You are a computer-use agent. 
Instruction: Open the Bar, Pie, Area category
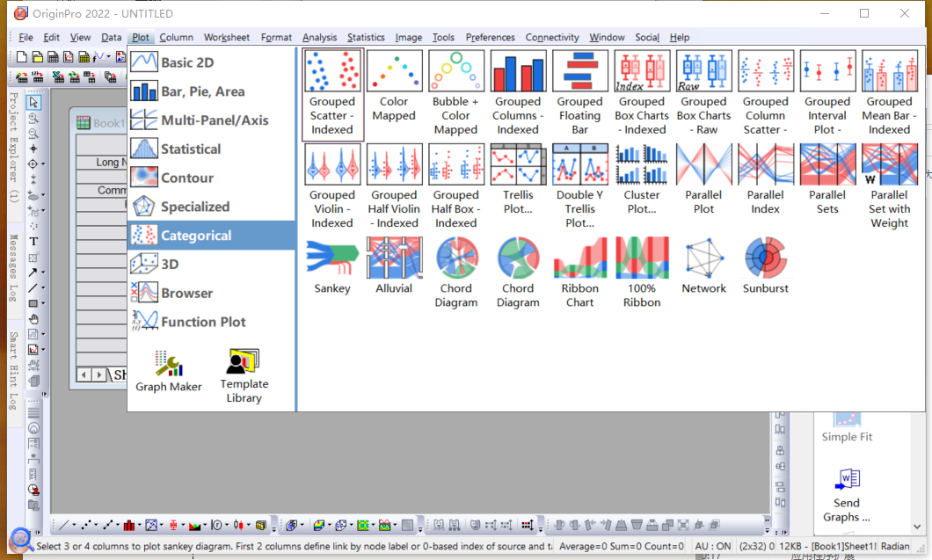point(212,91)
